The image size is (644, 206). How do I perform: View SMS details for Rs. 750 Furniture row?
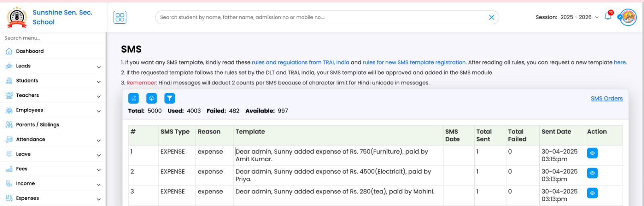tap(592, 153)
